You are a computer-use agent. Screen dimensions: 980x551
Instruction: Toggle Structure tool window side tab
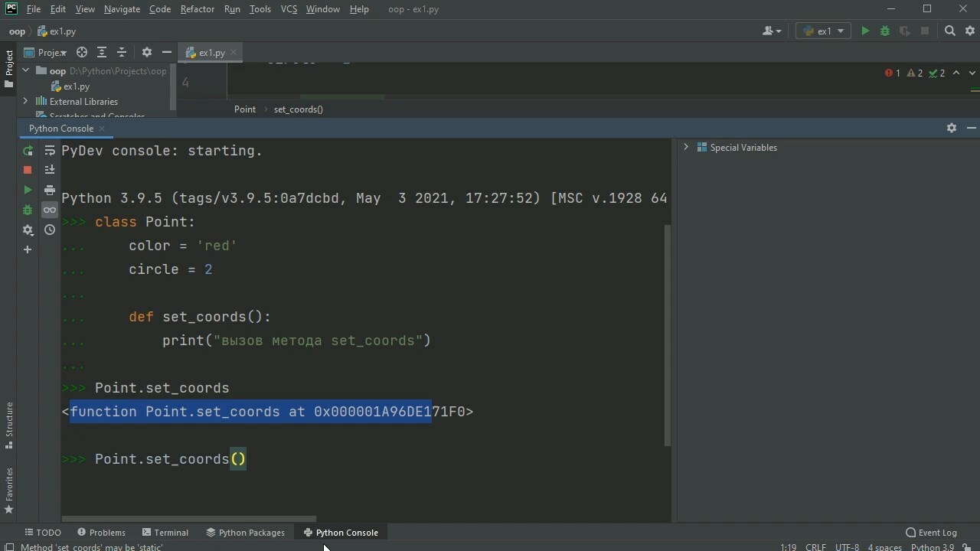[x=8, y=427]
